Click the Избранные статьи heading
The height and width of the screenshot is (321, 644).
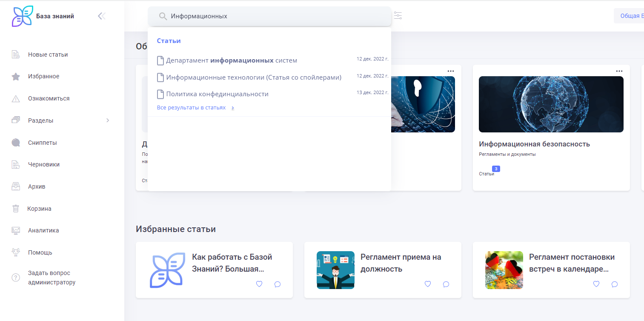point(176,229)
